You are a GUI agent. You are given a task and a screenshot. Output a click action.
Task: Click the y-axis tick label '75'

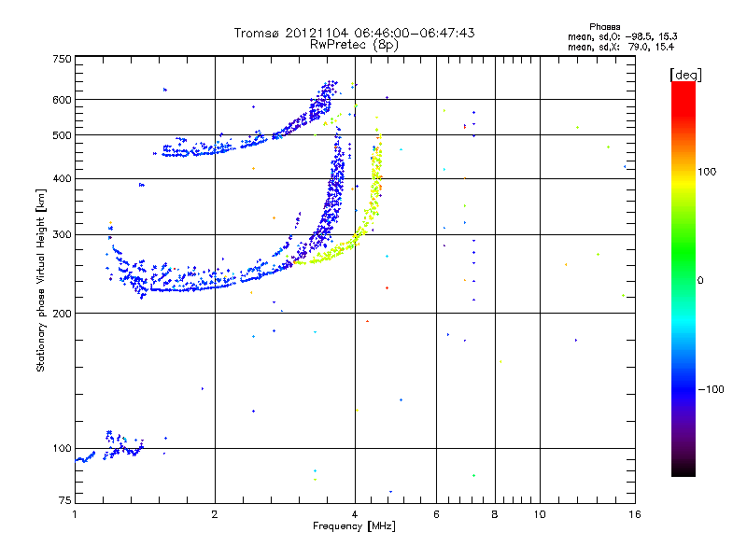(x=65, y=500)
